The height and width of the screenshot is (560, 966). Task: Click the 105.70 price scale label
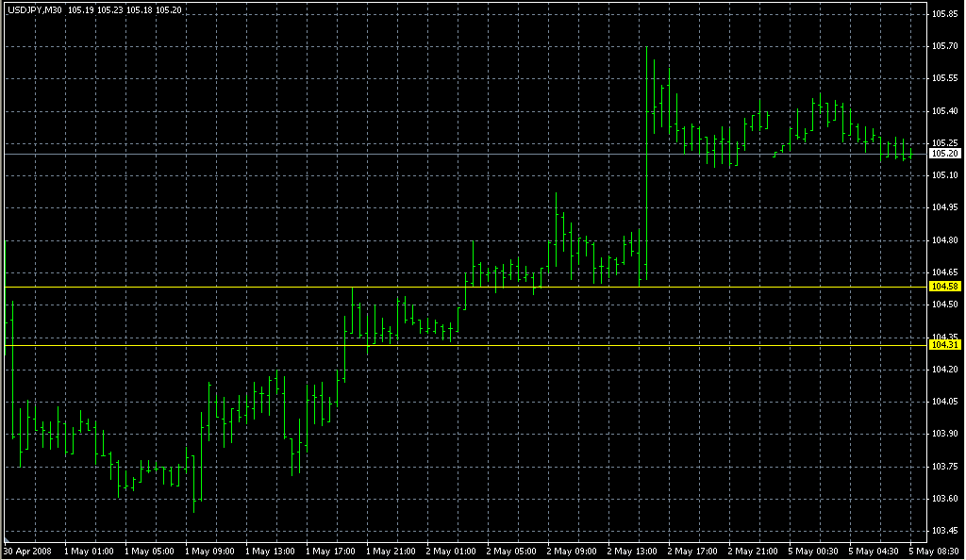click(944, 45)
